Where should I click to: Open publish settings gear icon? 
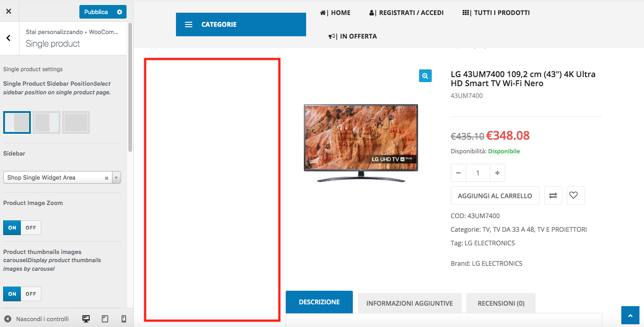click(x=120, y=12)
